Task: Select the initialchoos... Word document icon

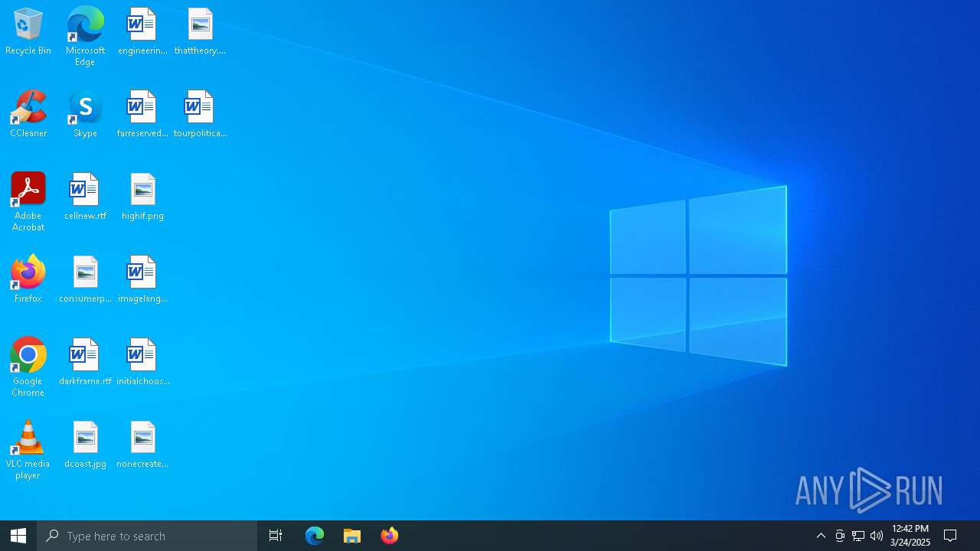Action: tap(142, 363)
